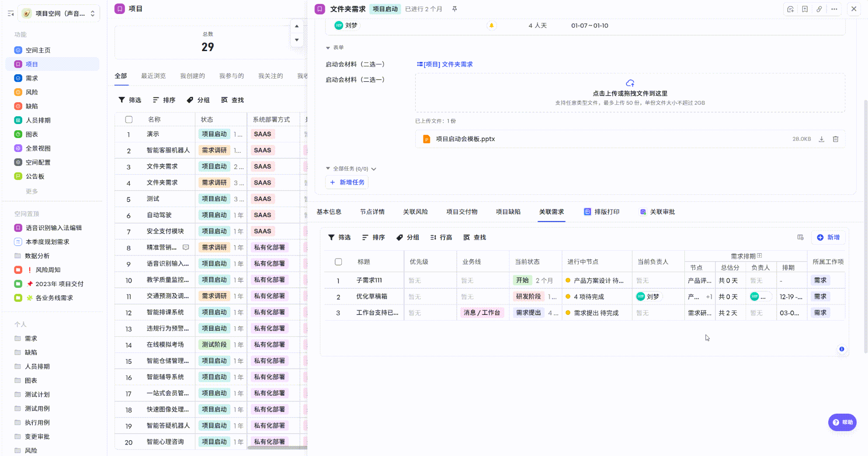Tick the select-all checkbox in project list header
Image resolution: width=868 pixels, height=456 pixels.
[x=128, y=119]
